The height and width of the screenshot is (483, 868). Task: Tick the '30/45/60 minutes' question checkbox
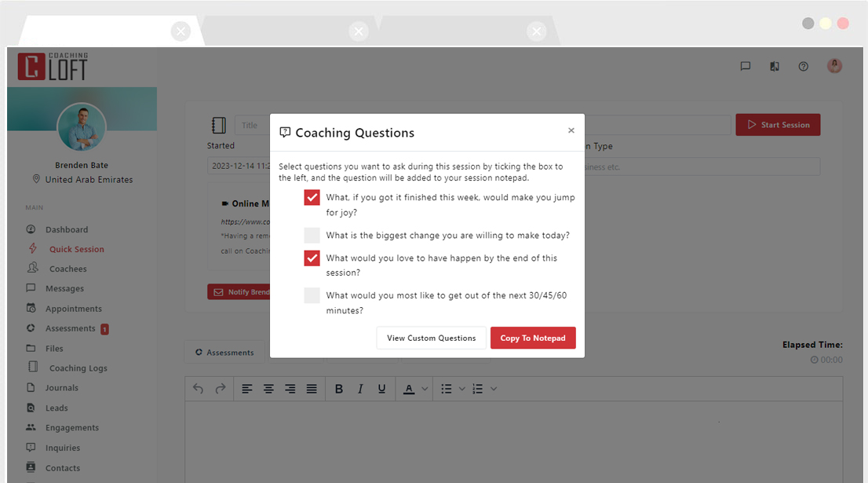[312, 294]
